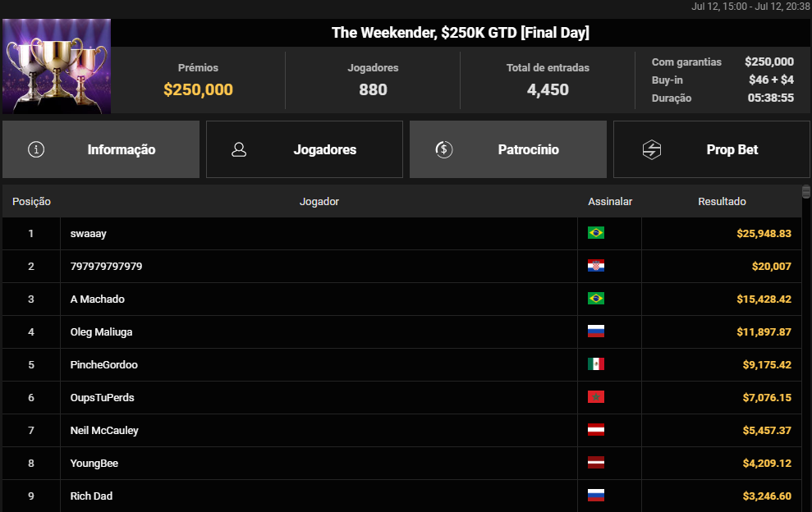Click the Latvia flag beside YoungBee
Image resolution: width=812 pixels, height=512 pixels.
pos(595,462)
